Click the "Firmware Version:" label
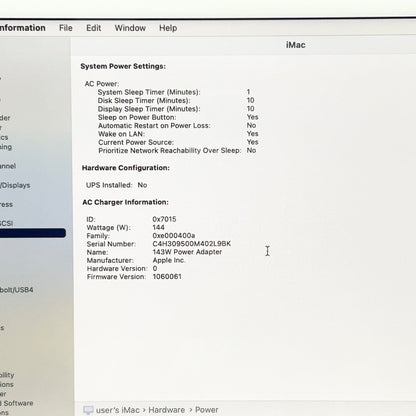Screen dimensions: 416x416 [116, 277]
